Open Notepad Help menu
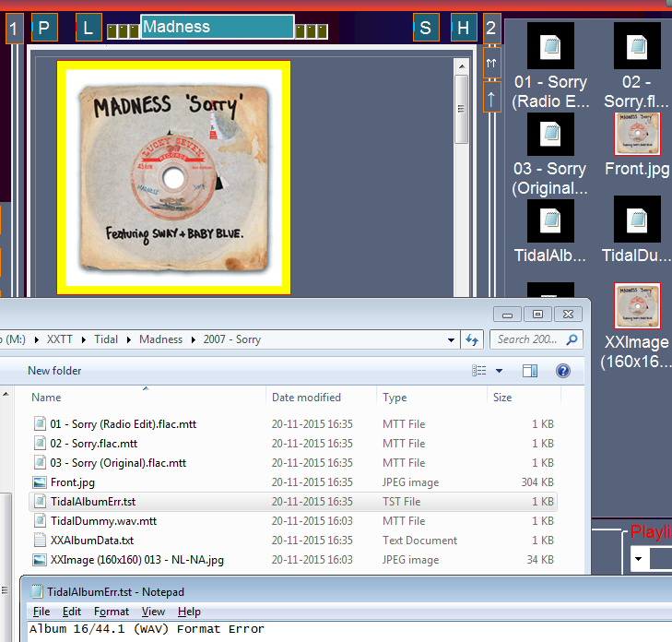The image size is (672, 642). tap(189, 612)
